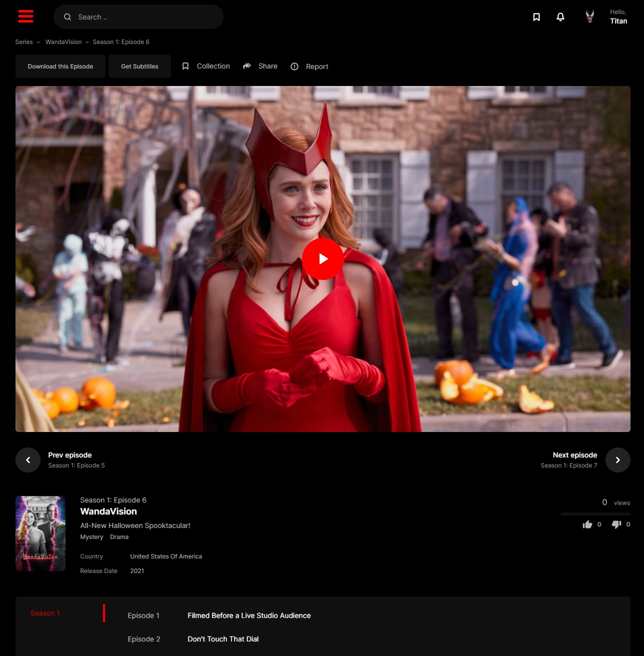This screenshot has height=656, width=644.
Task: Select the Season 1 tab
Action: pyautogui.click(x=45, y=613)
